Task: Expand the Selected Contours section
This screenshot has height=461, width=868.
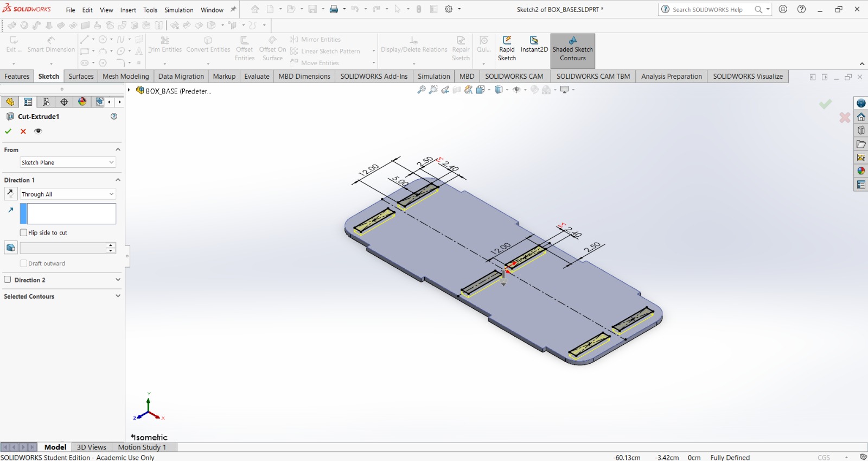Action: [x=117, y=296]
